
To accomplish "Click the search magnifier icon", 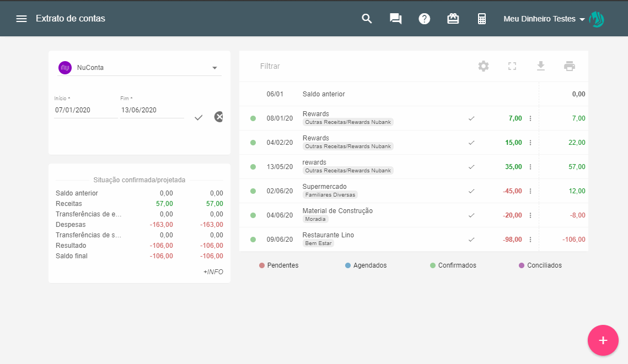I will pyautogui.click(x=367, y=19).
